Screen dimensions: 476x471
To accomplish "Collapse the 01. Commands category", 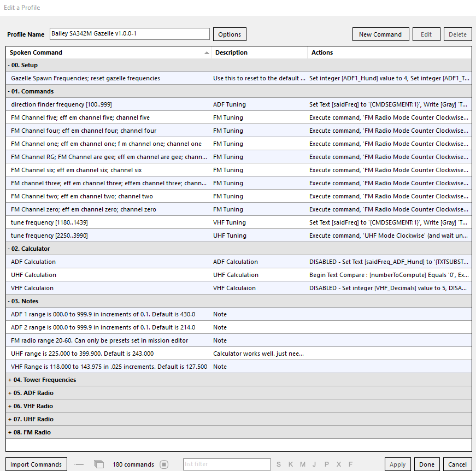I will (x=10, y=91).
